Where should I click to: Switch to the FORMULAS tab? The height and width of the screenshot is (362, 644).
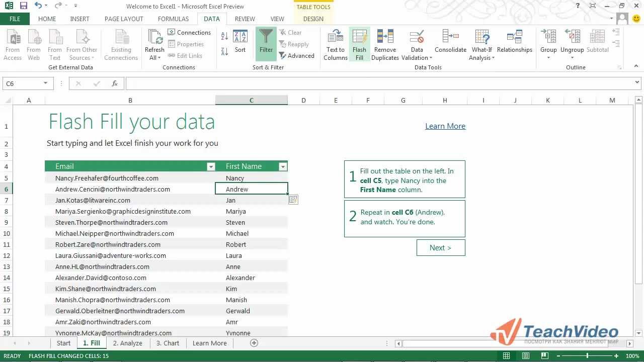pyautogui.click(x=173, y=19)
